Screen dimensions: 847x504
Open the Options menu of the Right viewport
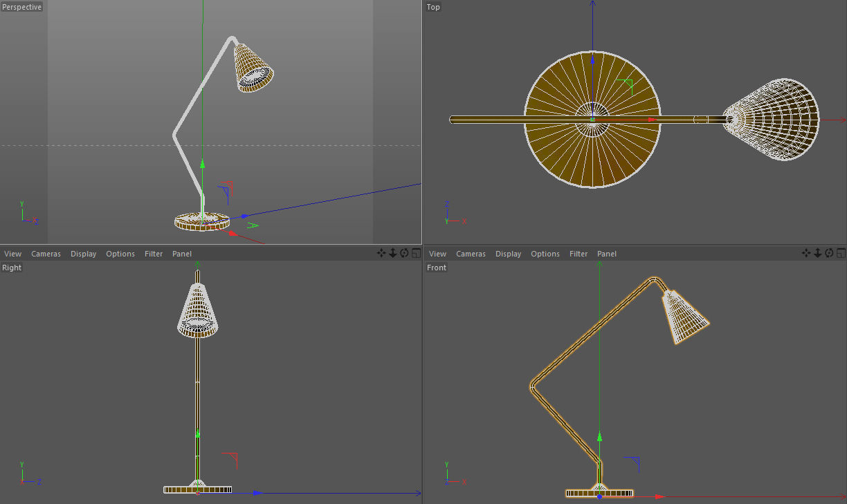click(x=120, y=254)
